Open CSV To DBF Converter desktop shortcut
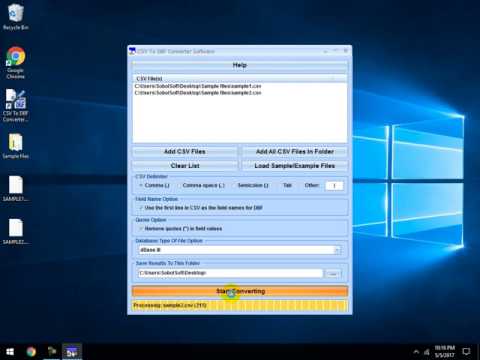Viewport: 480px width, 360px height. click(15, 105)
